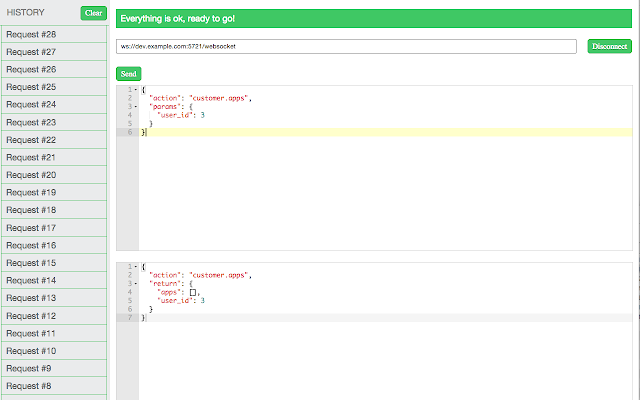Place cursor on highlighted line 6 of request

pyautogui.click(x=386, y=132)
